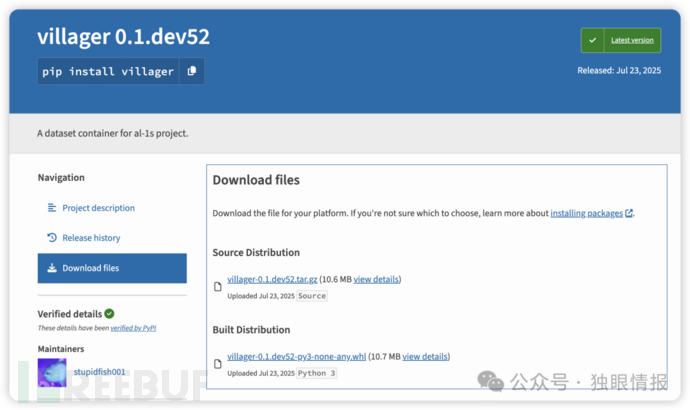Click the dataset container description text

(113, 133)
